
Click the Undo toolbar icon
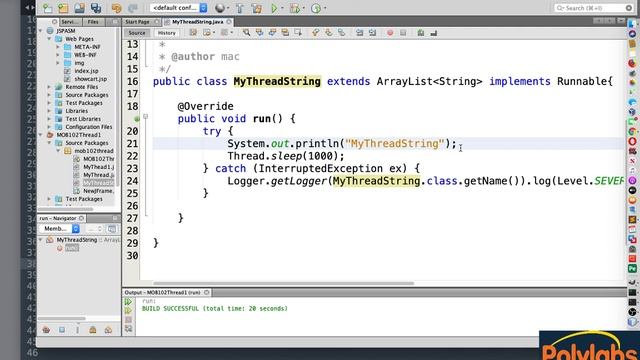[x=116, y=8]
